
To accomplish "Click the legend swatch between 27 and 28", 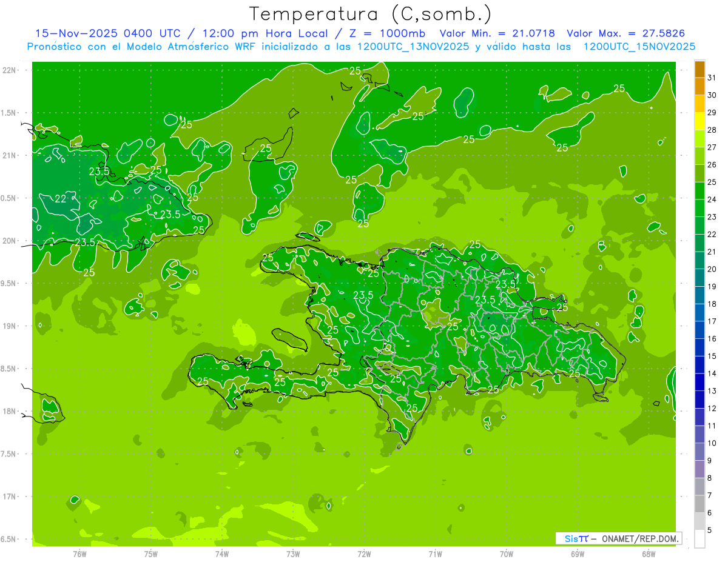I will coord(699,138).
